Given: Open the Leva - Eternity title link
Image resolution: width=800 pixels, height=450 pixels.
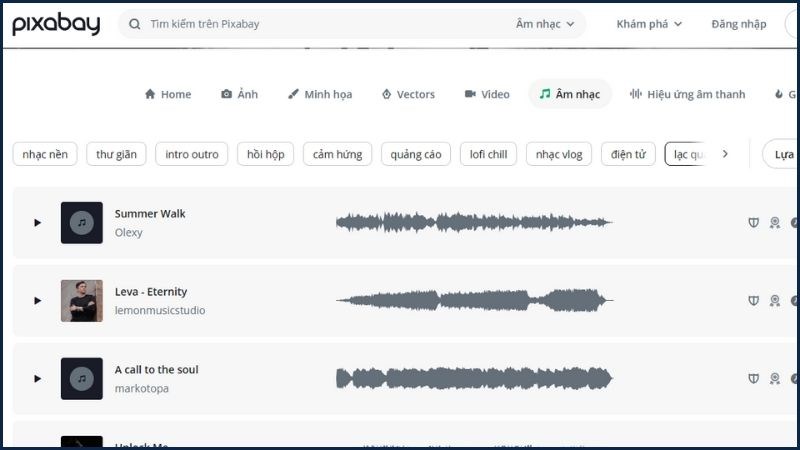Looking at the screenshot, I should pyautogui.click(x=151, y=292).
